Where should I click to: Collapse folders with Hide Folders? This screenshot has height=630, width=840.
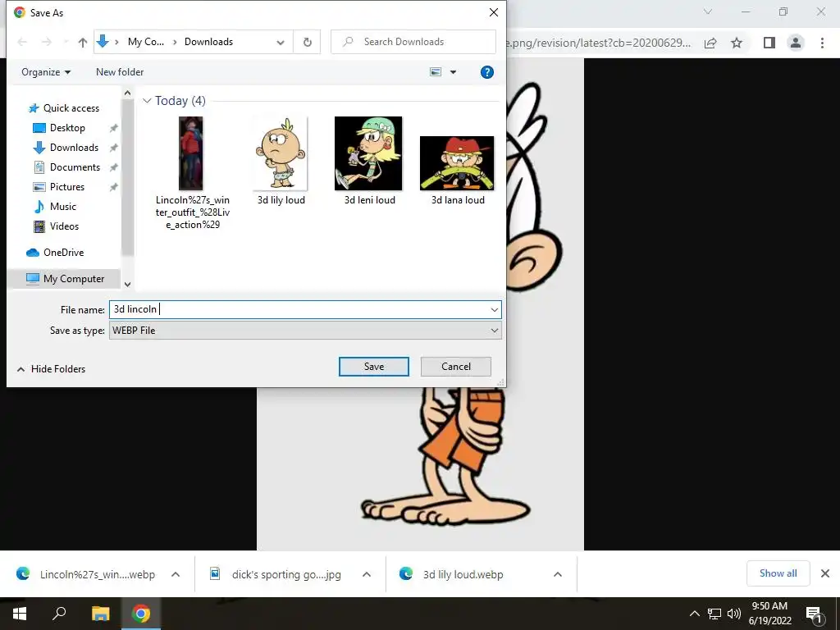click(52, 369)
